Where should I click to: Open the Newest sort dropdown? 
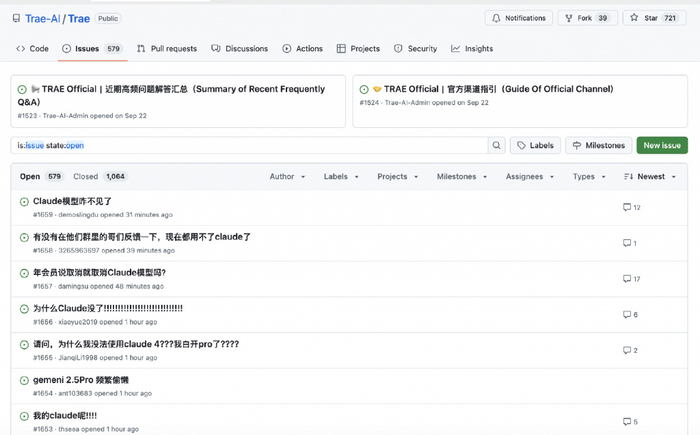650,176
